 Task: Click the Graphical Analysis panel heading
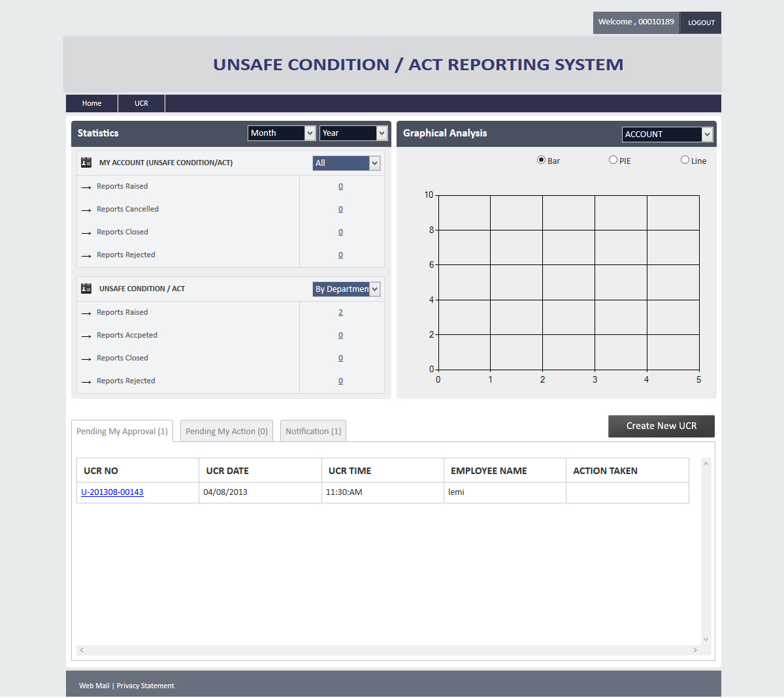[x=445, y=133]
